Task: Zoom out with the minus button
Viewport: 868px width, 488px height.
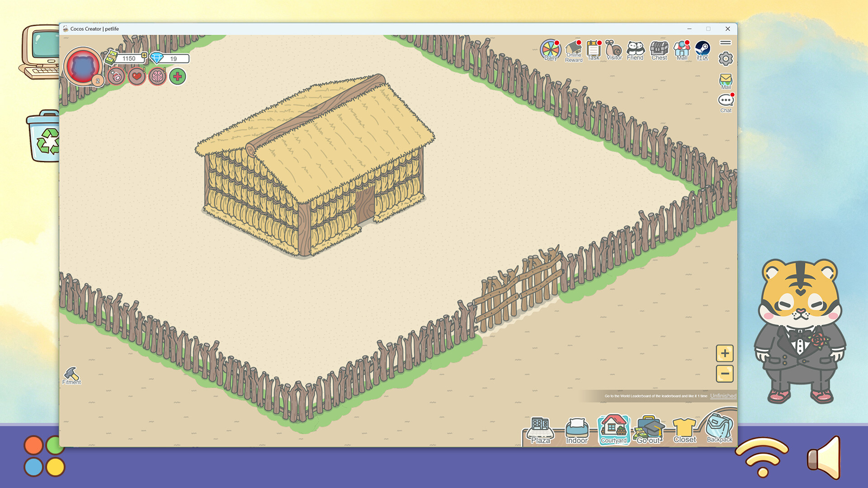Action: 725,374
